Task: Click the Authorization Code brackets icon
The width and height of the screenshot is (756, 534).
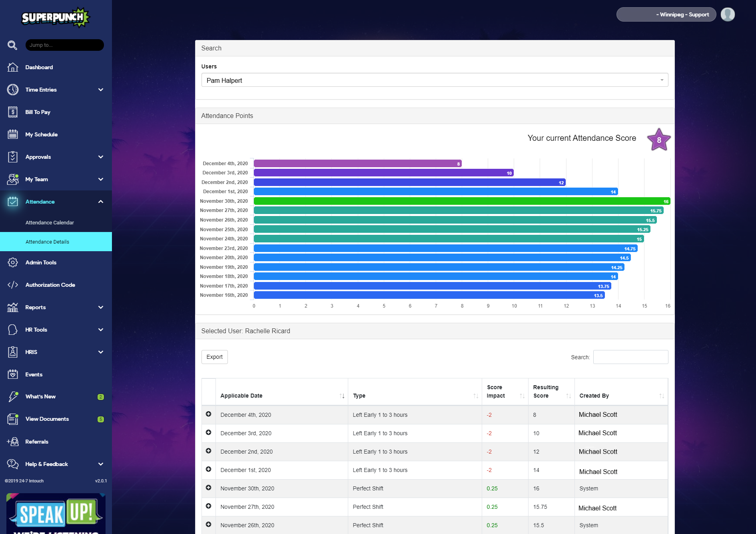Action: point(13,285)
